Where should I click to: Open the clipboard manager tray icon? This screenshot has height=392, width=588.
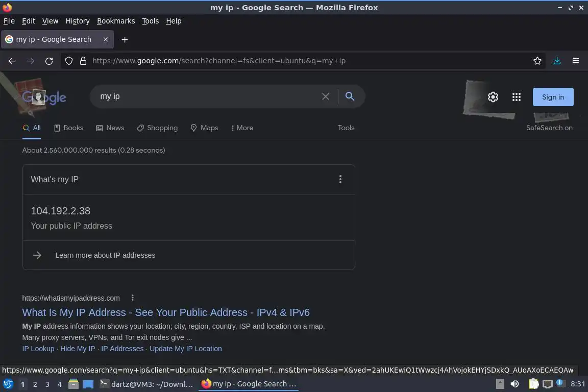[x=533, y=384]
